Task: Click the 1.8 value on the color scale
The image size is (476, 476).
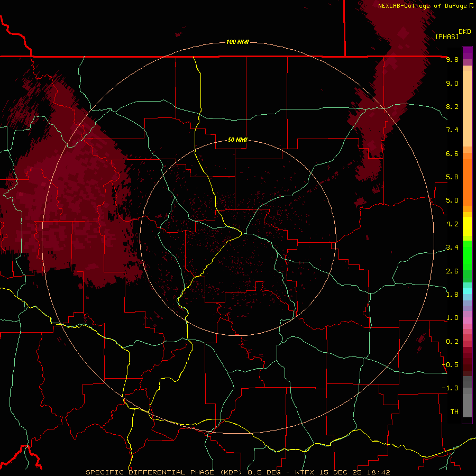Action: [452, 295]
